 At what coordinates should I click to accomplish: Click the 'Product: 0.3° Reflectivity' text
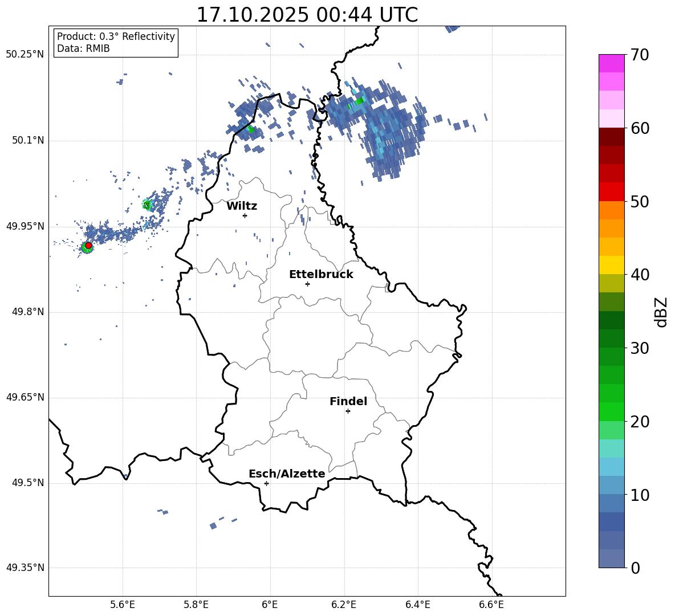116,36
